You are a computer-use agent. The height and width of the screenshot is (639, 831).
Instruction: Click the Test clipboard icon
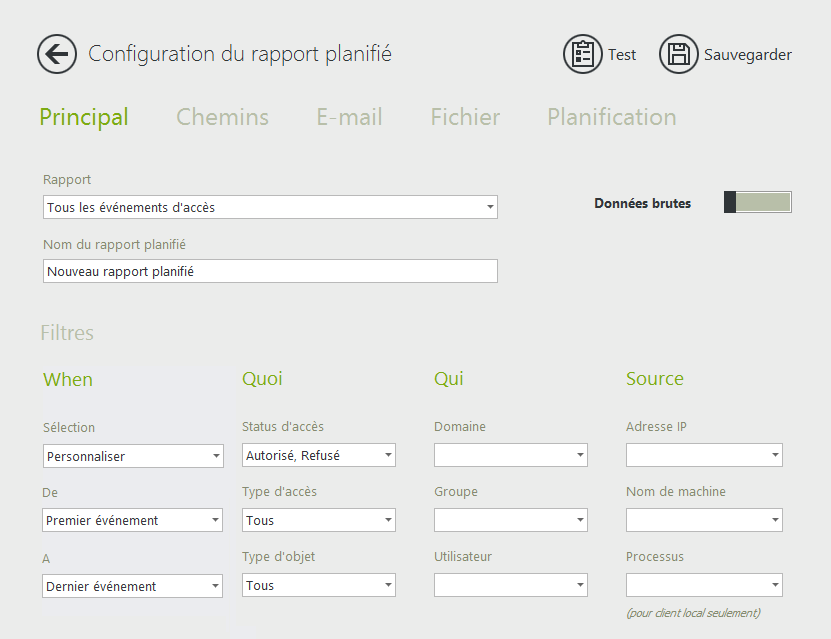582,54
